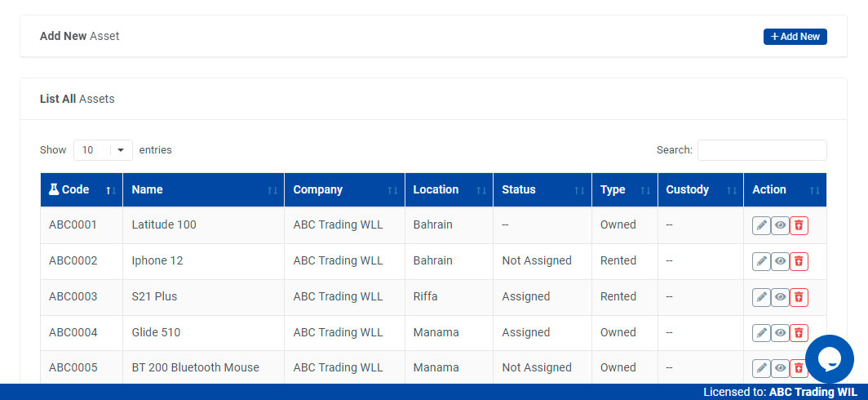The height and width of the screenshot is (400, 868).
Task: Edit the S21 Plus asset
Action: [x=761, y=297]
